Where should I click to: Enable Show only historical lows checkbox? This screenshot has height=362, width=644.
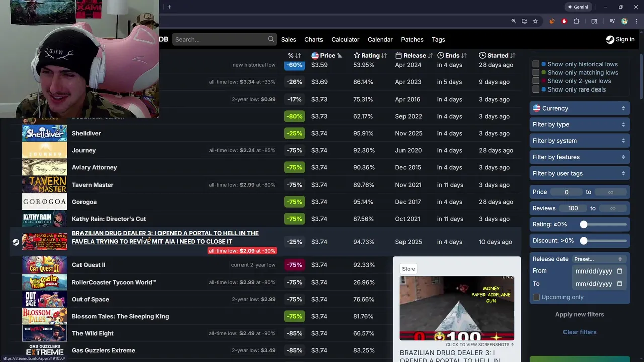(536, 64)
